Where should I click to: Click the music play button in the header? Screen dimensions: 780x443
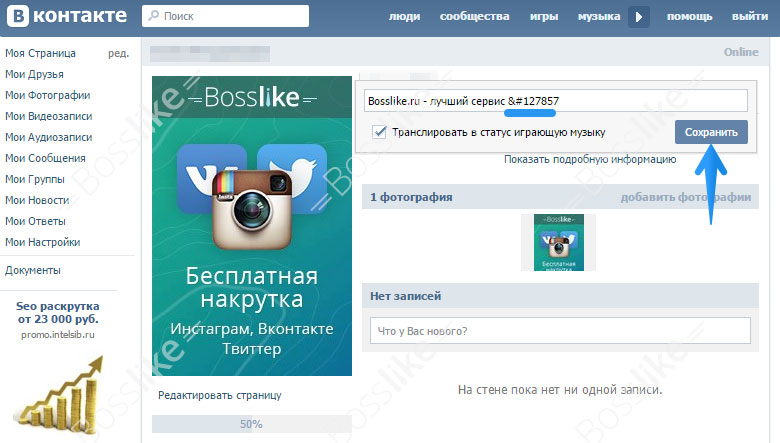[x=639, y=17]
